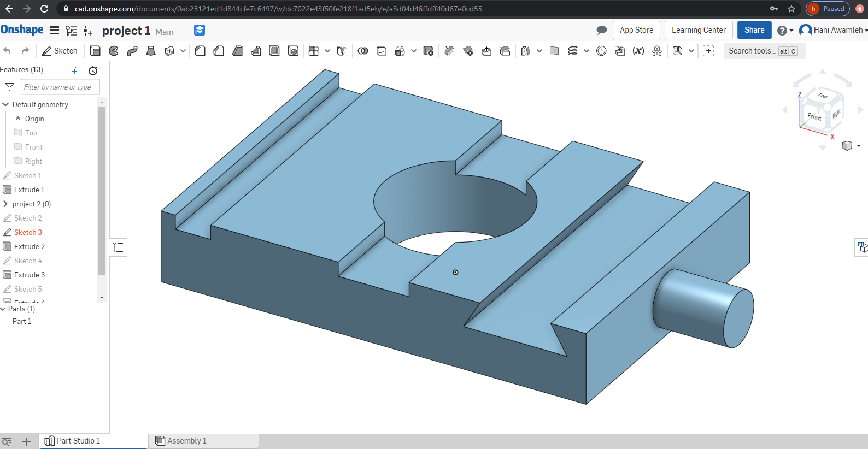Open the Learning Center

pyautogui.click(x=699, y=30)
